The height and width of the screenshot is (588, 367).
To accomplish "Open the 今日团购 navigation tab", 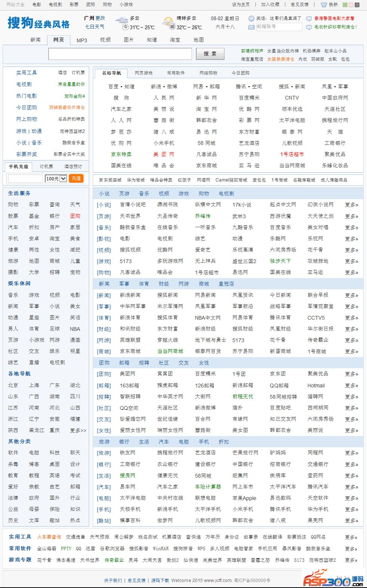I will (241, 73).
